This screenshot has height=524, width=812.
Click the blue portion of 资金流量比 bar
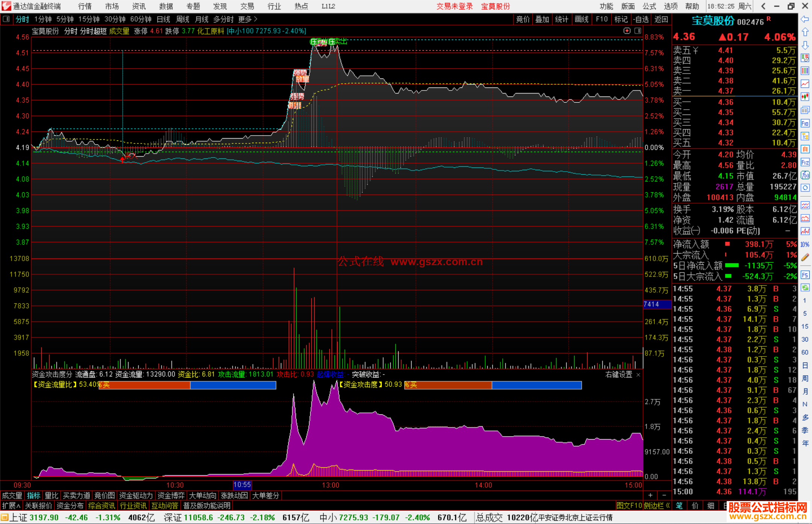[233, 385]
